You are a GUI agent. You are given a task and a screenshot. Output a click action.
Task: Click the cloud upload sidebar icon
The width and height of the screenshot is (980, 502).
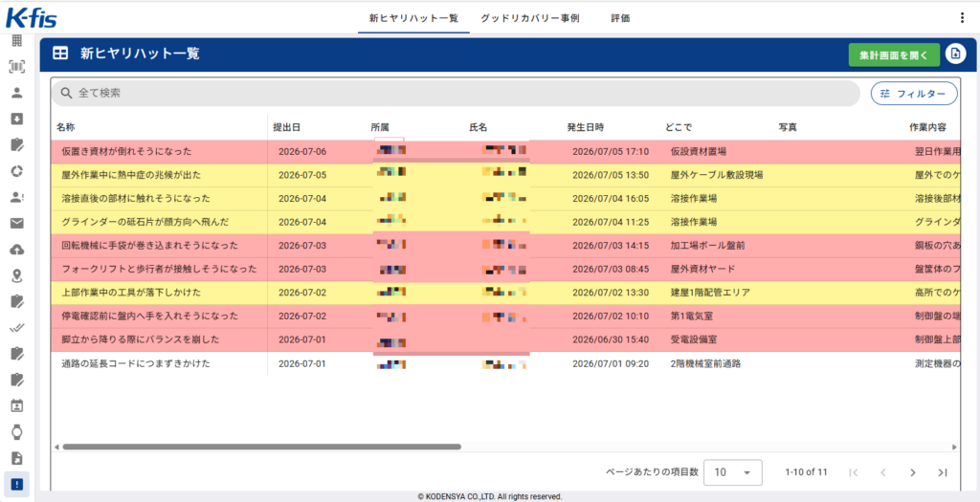[17, 250]
